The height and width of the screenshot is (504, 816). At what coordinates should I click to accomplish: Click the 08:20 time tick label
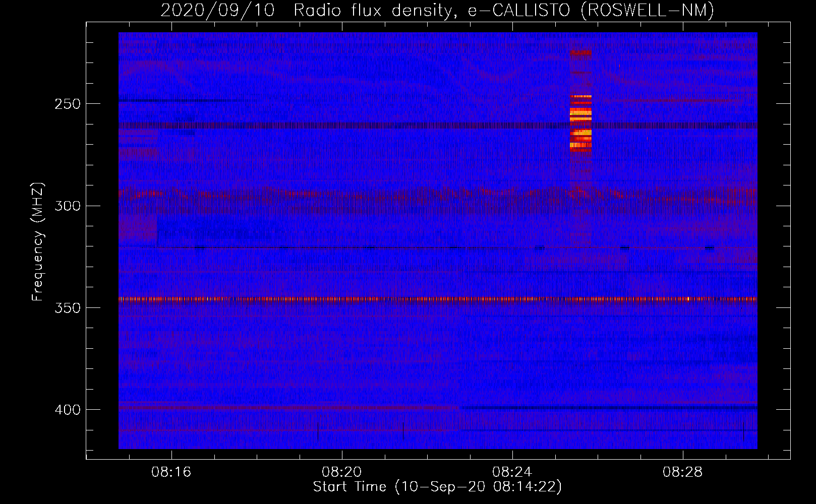coord(342,472)
